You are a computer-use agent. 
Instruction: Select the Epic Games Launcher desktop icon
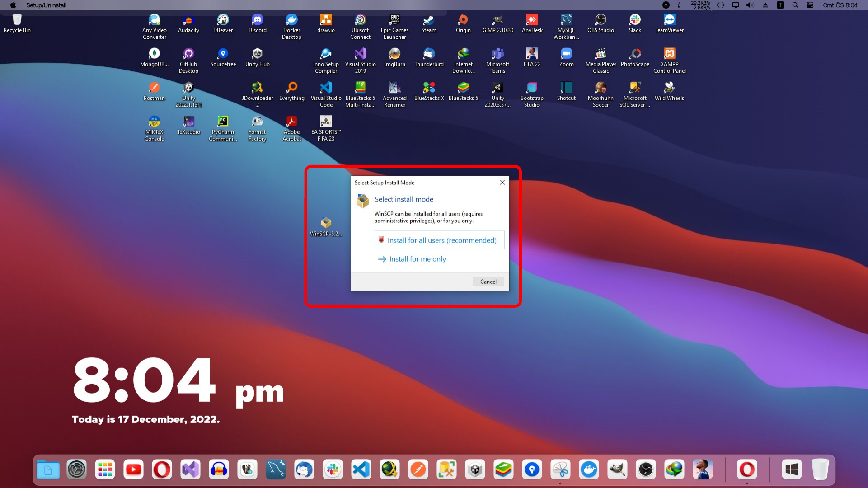(395, 27)
